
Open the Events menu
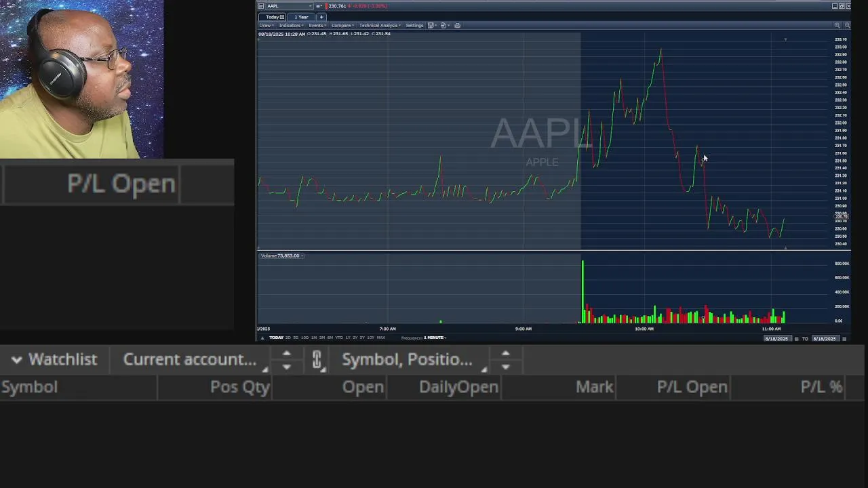317,25
